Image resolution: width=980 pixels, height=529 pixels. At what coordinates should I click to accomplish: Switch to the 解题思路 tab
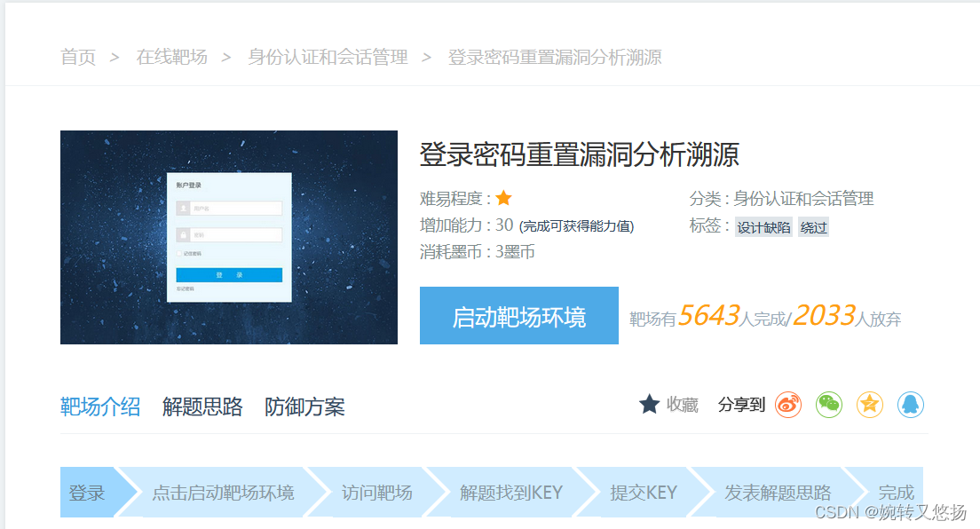(202, 407)
